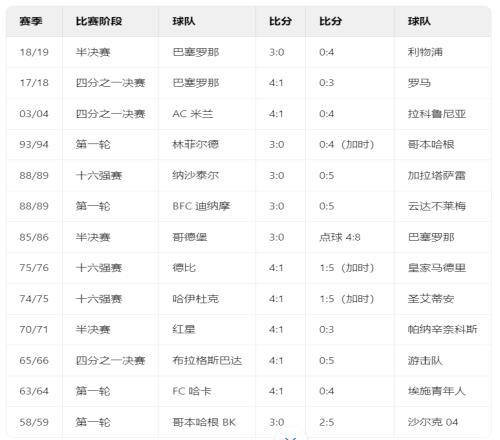Image resolution: width=500 pixels, height=440 pixels.
Task: Click the 罗马 team name
Action: coord(419,83)
